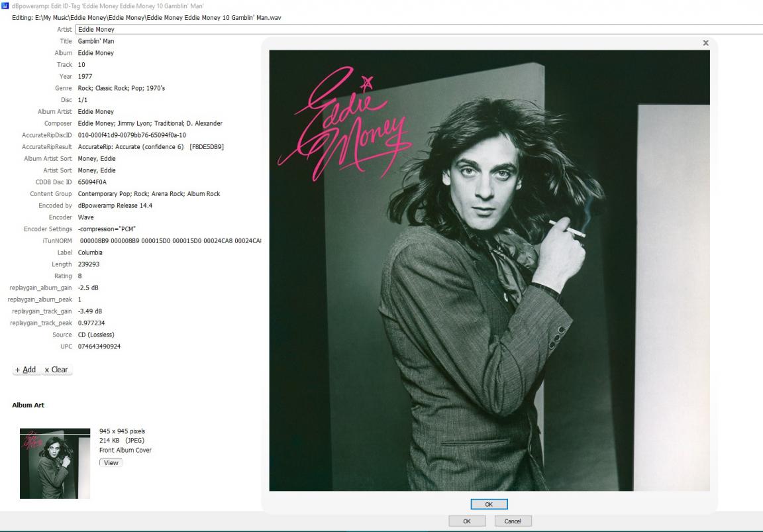Click the + Add tag button

click(x=26, y=370)
